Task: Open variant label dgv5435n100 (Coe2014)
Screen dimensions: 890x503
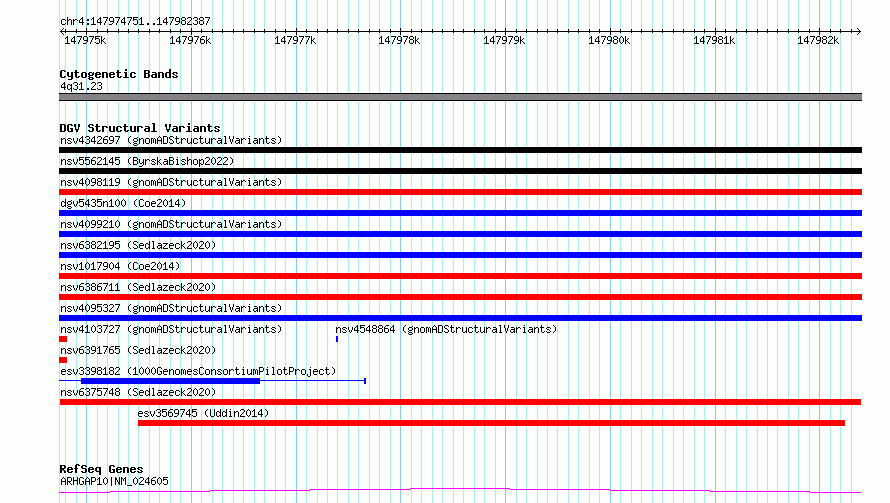Action: pyautogui.click(x=123, y=203)
